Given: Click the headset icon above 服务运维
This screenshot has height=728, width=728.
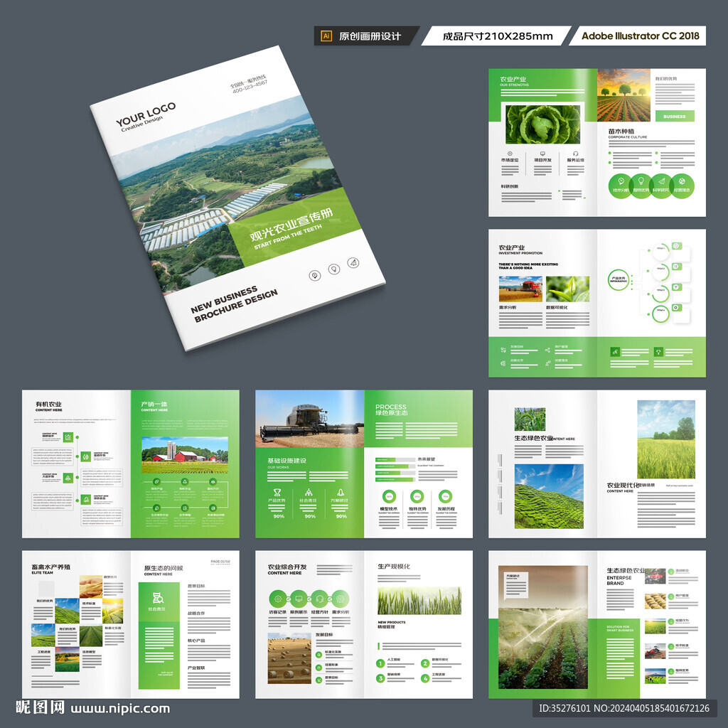Looking at the screenshot, I should (x=575, y=154).
